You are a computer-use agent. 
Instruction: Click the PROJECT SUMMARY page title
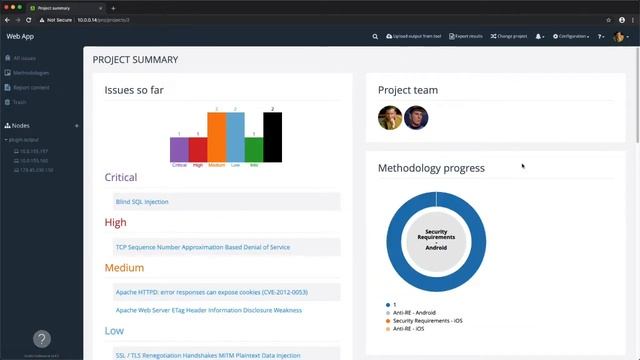(136, 60)
